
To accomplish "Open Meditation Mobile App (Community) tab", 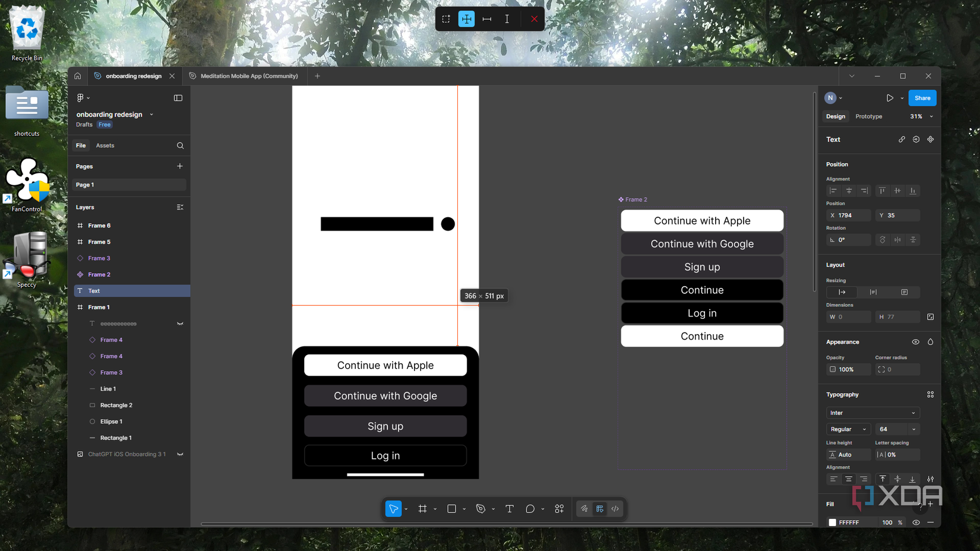I will coord(244,76).
